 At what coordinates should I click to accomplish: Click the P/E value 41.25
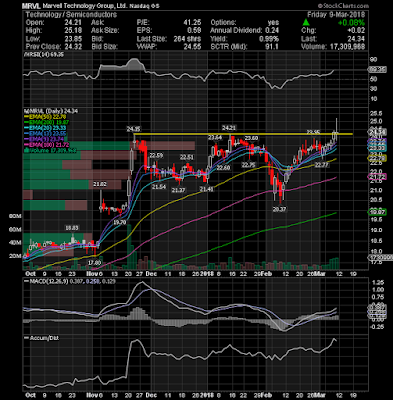coord(192,23)
